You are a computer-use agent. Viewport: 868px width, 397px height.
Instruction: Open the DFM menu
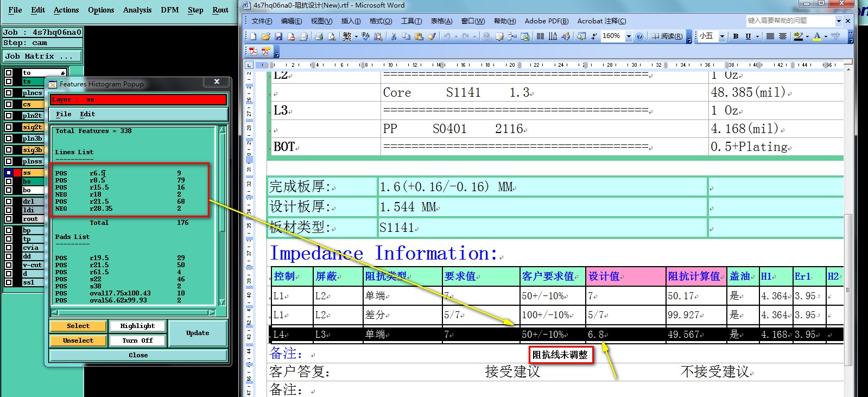(x=170, y=10)
